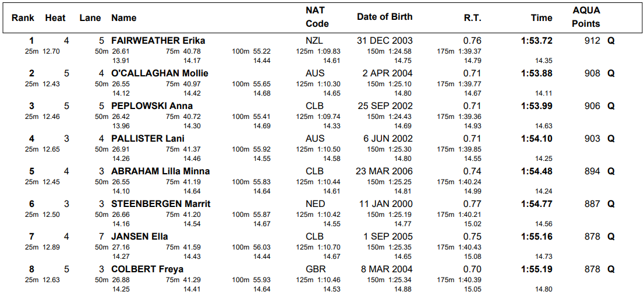The image size is (644, 295).
Task: Click COLBERT Freya's name
Action: 147,269
